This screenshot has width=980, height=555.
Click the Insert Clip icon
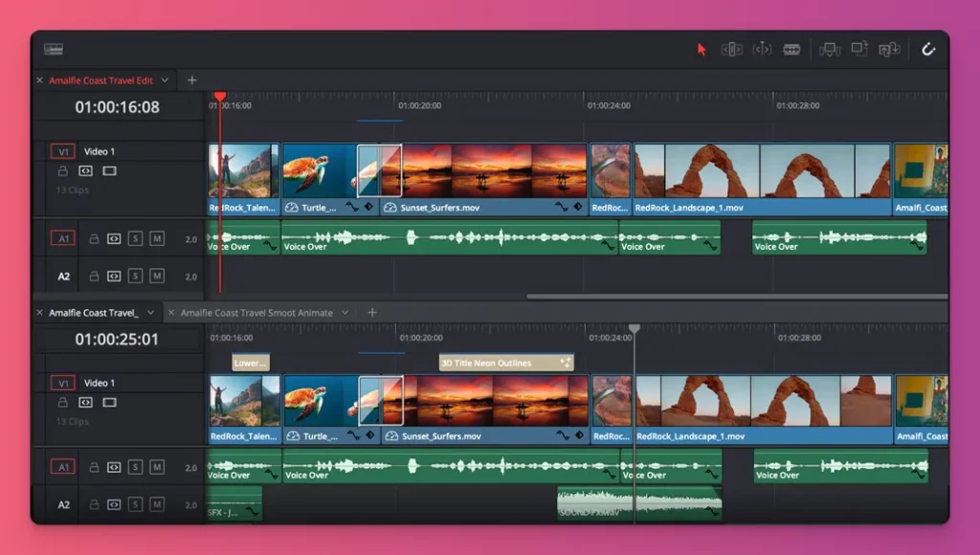click(829, 49)
